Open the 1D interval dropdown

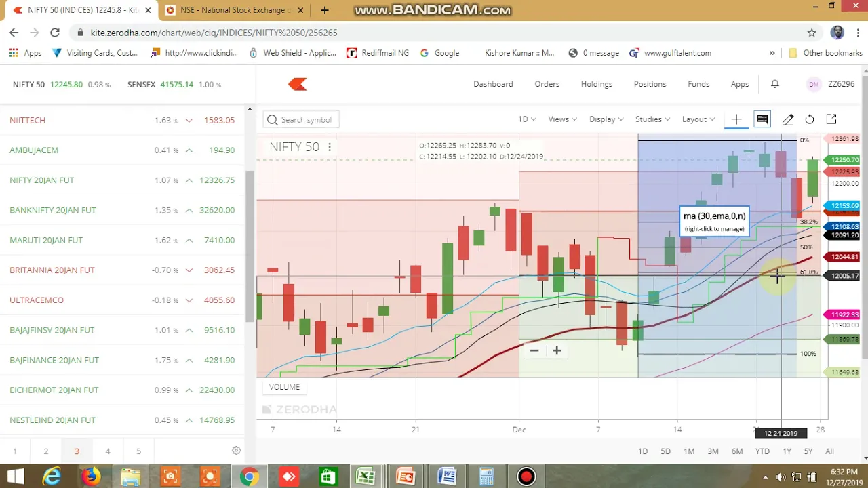(x=527, y=119)
